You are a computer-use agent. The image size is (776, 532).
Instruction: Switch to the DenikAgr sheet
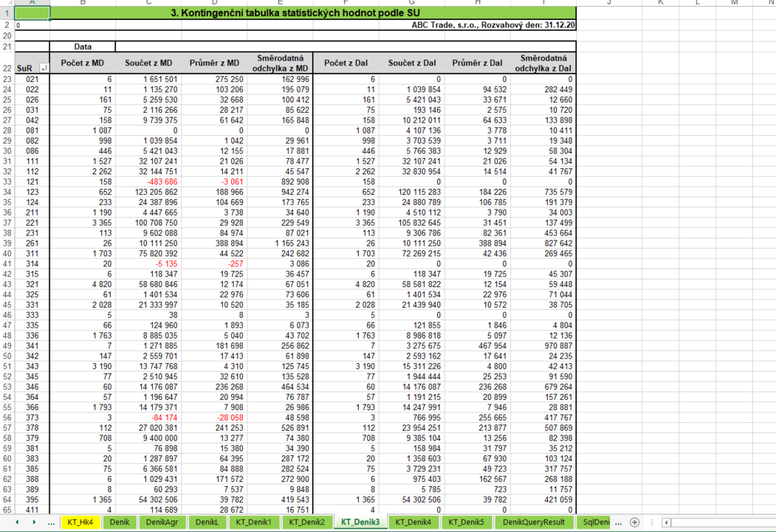161,522
